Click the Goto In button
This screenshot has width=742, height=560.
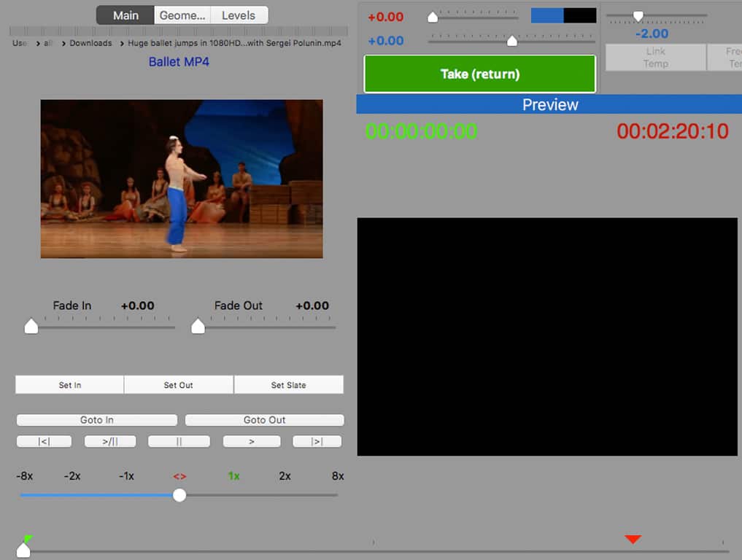pos(97,420)
